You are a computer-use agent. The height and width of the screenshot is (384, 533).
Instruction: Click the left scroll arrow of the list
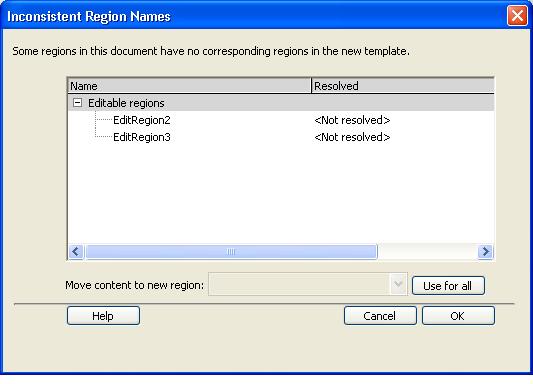click(76, 252)
